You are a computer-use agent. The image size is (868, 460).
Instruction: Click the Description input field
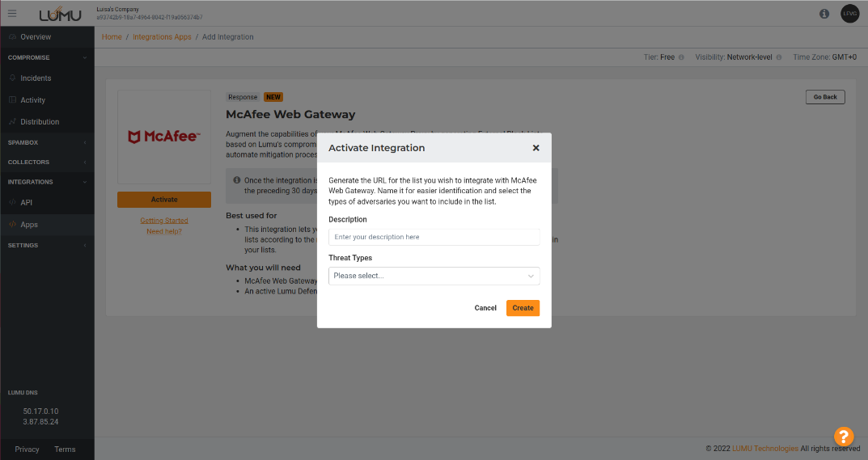434,237
